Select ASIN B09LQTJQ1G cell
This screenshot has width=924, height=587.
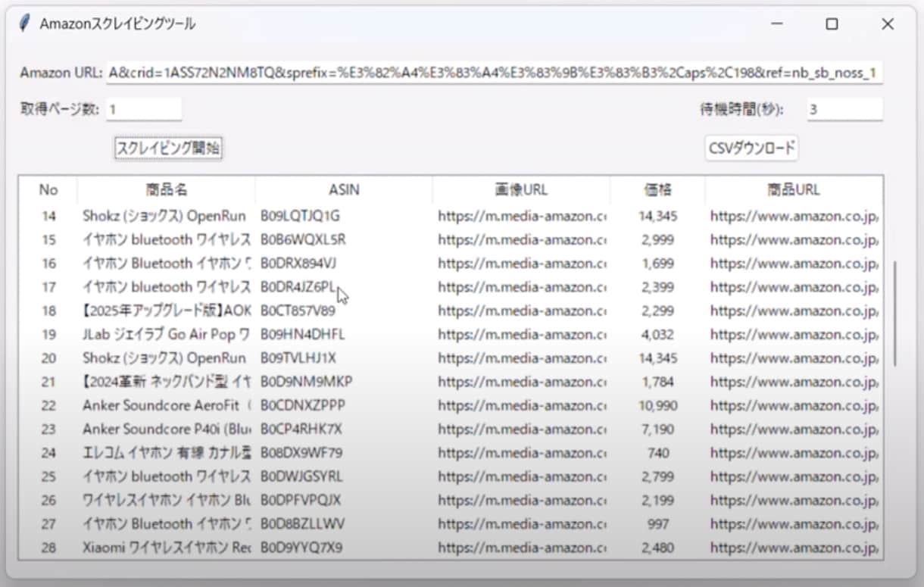tap(300, 216)
